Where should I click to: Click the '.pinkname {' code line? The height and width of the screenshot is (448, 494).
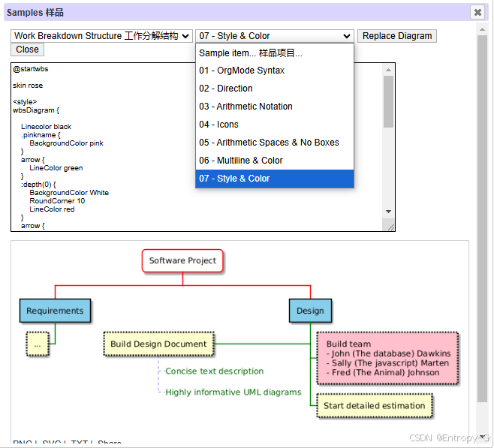41,135
